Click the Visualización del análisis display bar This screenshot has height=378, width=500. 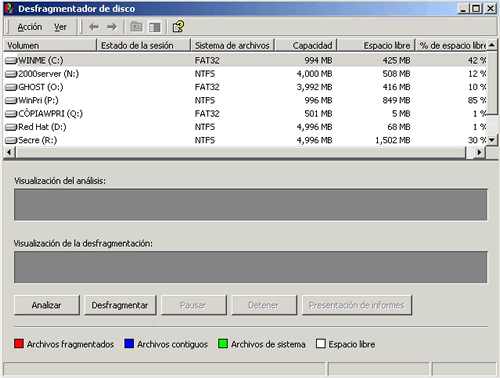(251, 205)
